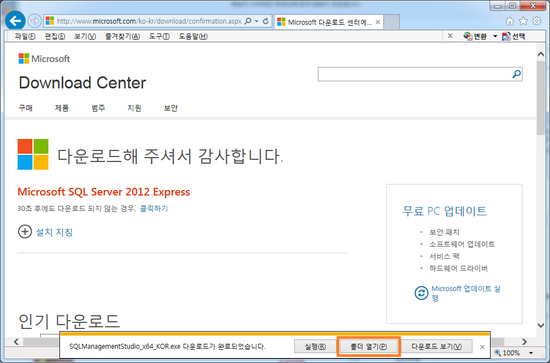Maximize the browser window
This screenshot has height=363, width=550.
512,6
